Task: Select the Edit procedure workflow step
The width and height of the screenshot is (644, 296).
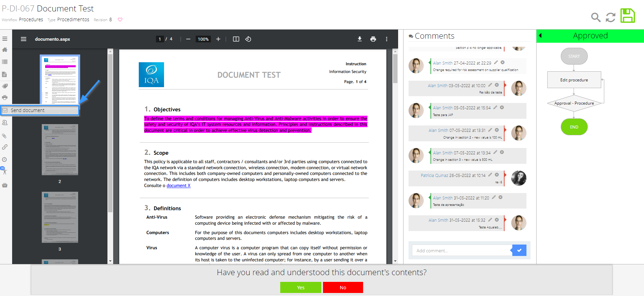Action: [x=574, y=80]
